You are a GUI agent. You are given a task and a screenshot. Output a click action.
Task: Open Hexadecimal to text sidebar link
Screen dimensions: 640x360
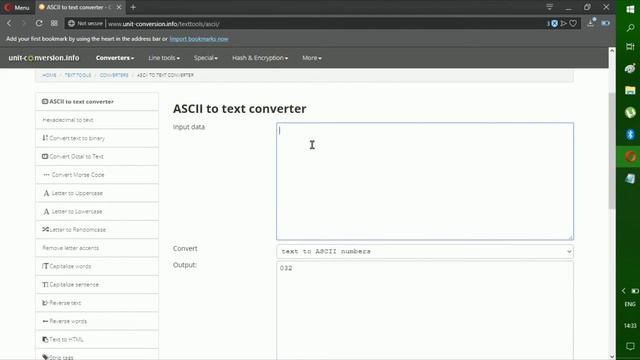97,120
